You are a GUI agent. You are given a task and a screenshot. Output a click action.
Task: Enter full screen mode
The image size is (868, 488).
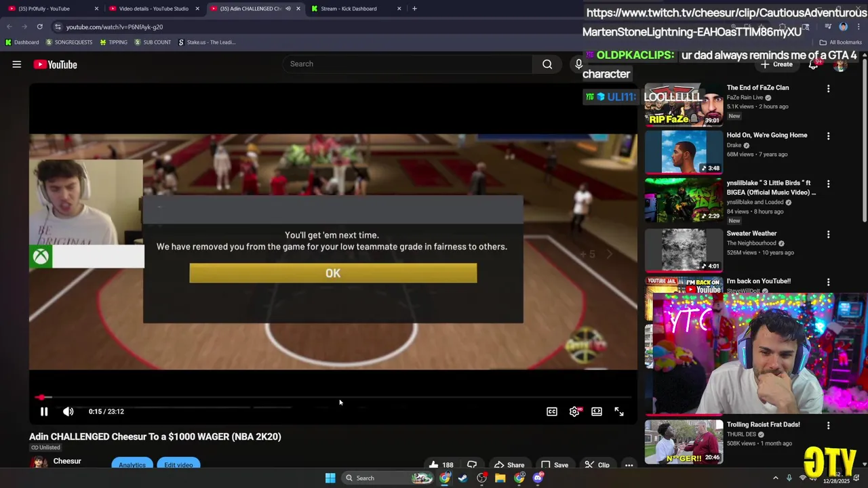[x=619, y=411]
